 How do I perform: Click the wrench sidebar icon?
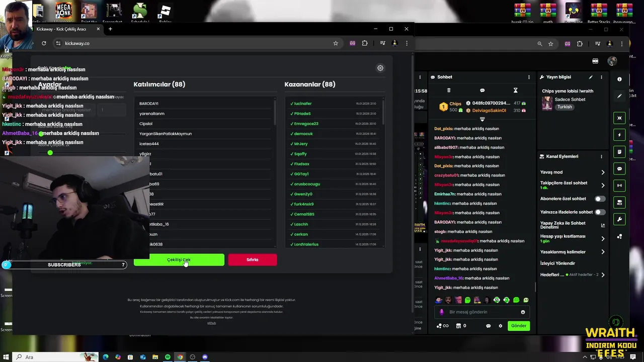click(619, 219)
